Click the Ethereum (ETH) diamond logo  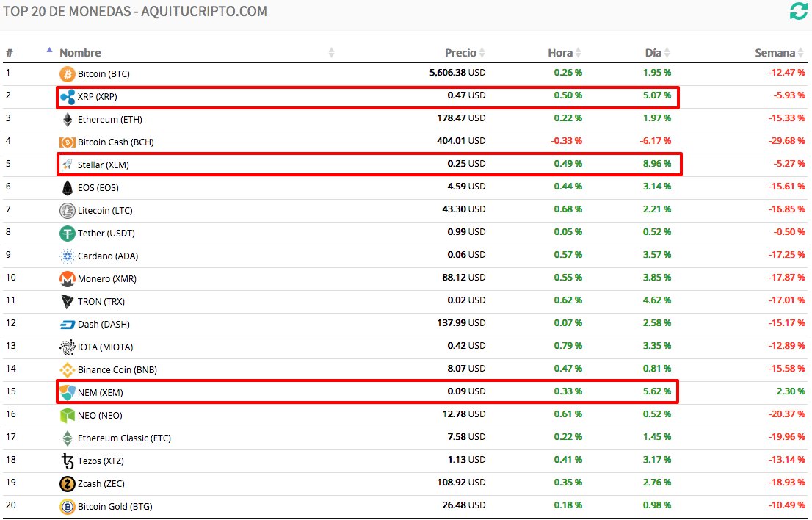tap(68, 120)
